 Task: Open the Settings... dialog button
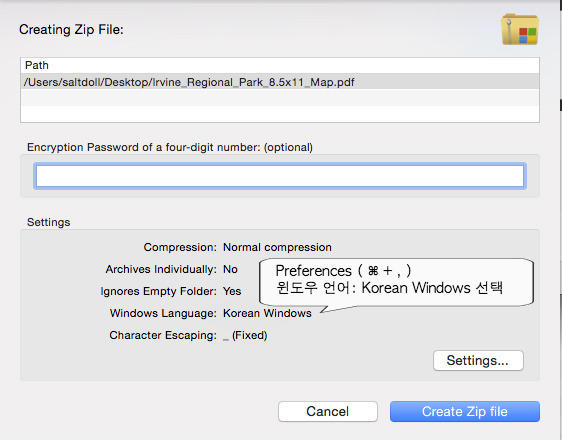(x=478, y=360)
